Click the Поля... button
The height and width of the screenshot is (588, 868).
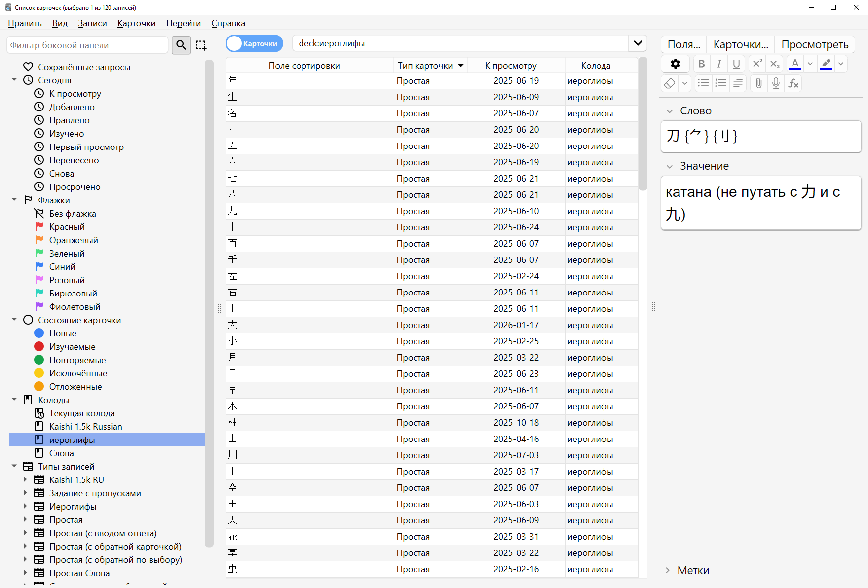click(x=683, y=44)
